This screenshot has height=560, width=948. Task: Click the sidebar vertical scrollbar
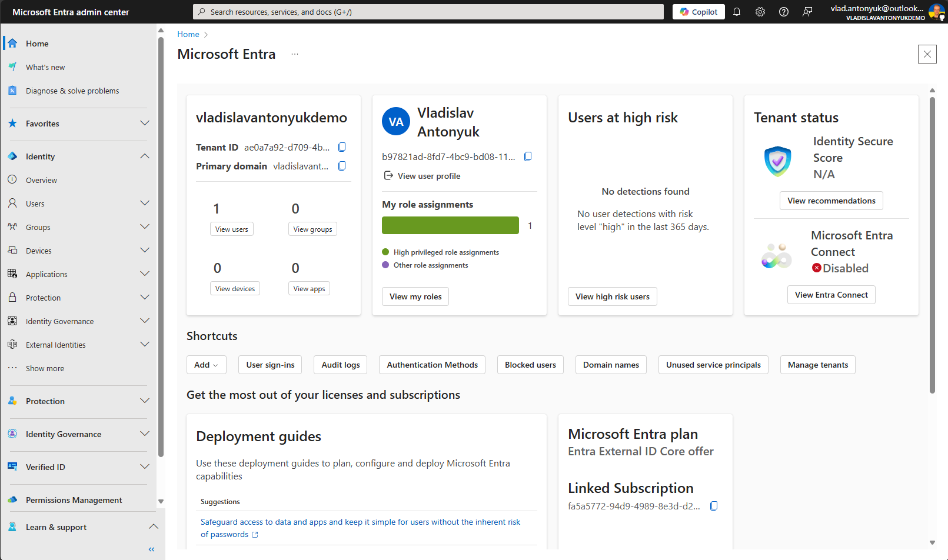(x=161, y=246)
